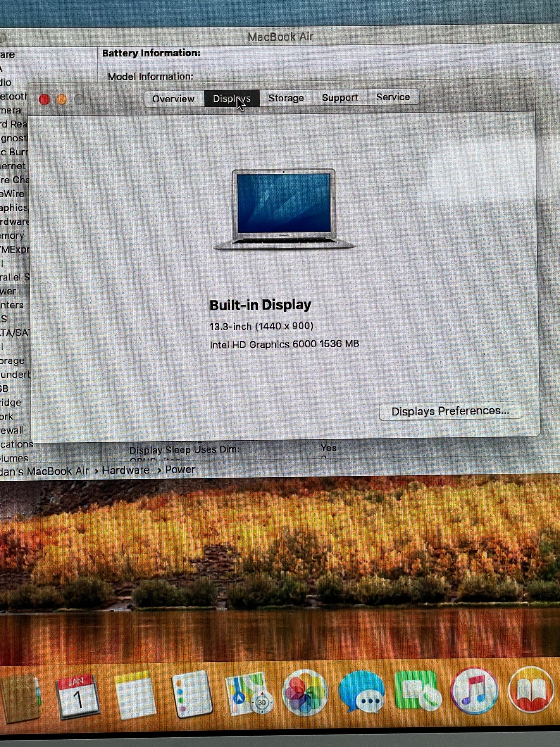The height and width of the screenshot is (747, 560).
Task: Click the Displays Preferences button
Action: pyautogui.click(x=450, y=411)
